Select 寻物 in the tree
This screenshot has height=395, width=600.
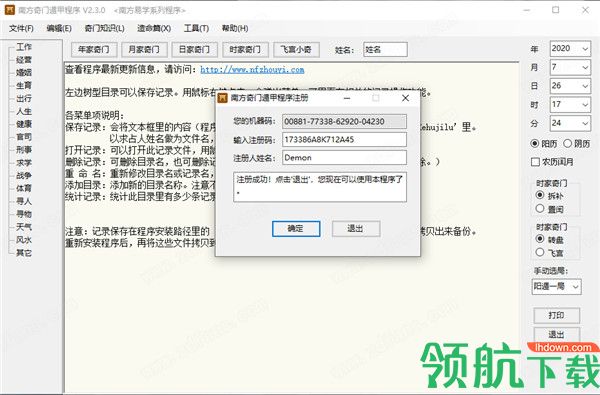[x=24, y=214]
